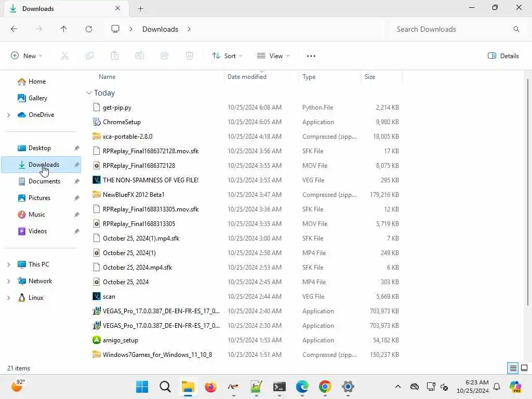Open Microsoft Edge from the taskbar
The width and height of the screenshot is (532, 399).
(x=302, y=387)
